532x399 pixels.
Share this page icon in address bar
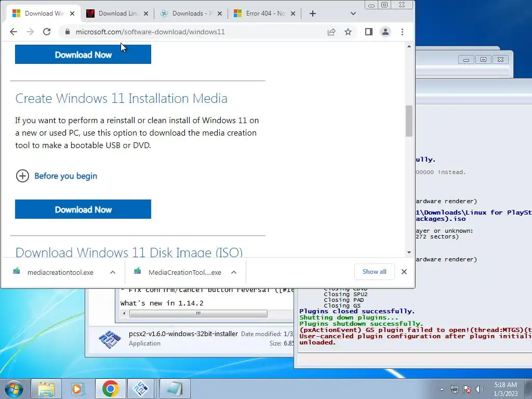click(x=331, y=32)
